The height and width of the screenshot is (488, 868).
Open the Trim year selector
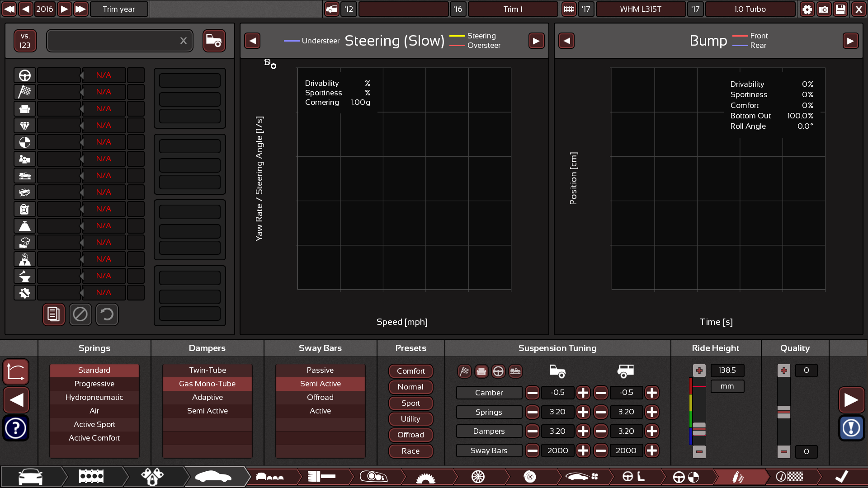119,9
